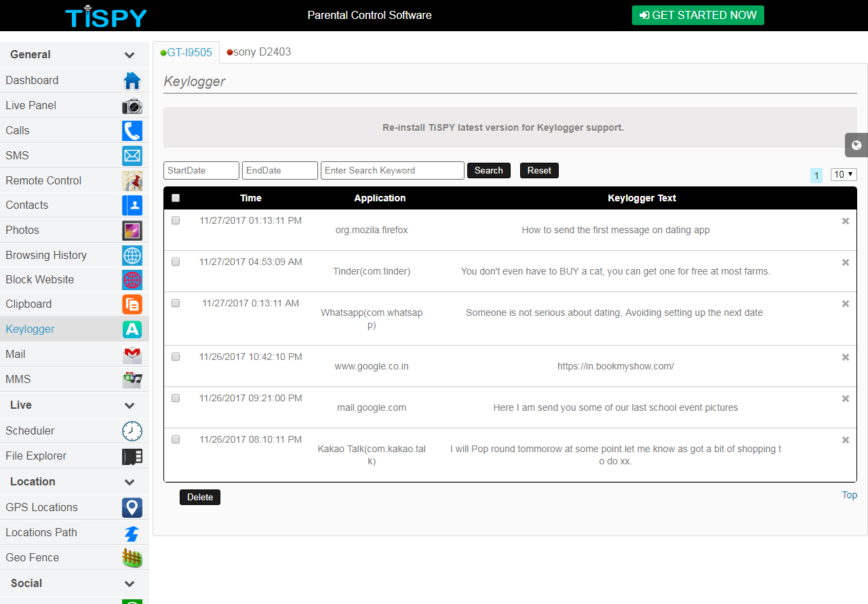Click the TiSPY logo

click(x=106, y=16)
